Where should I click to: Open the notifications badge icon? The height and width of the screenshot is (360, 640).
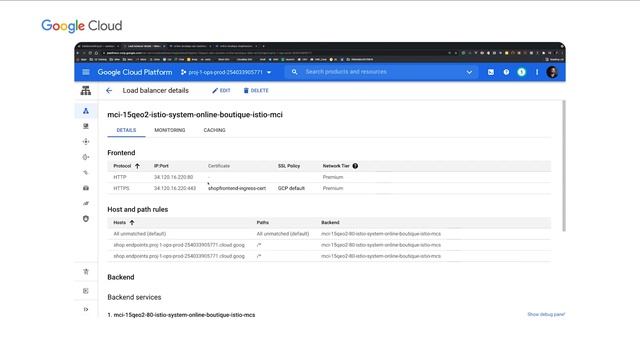(x=521, y=72)
